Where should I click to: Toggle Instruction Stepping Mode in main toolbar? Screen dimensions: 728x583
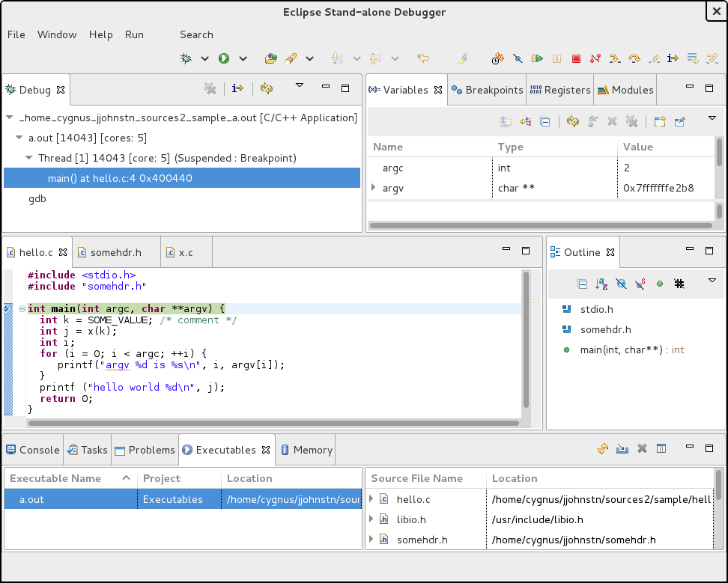click(x=673, y=58)
